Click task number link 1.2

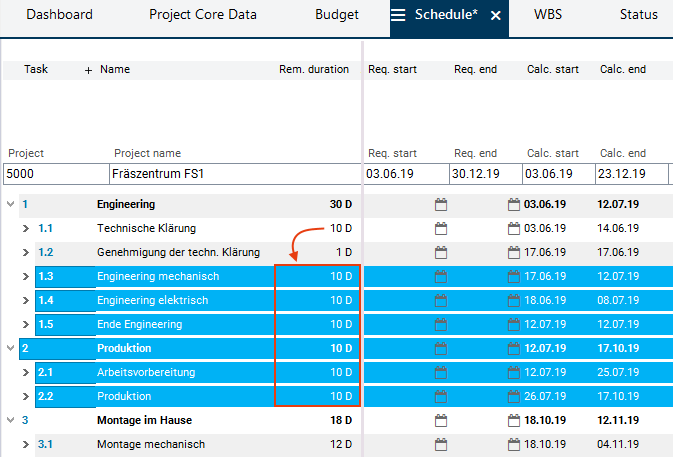[46, 252]
